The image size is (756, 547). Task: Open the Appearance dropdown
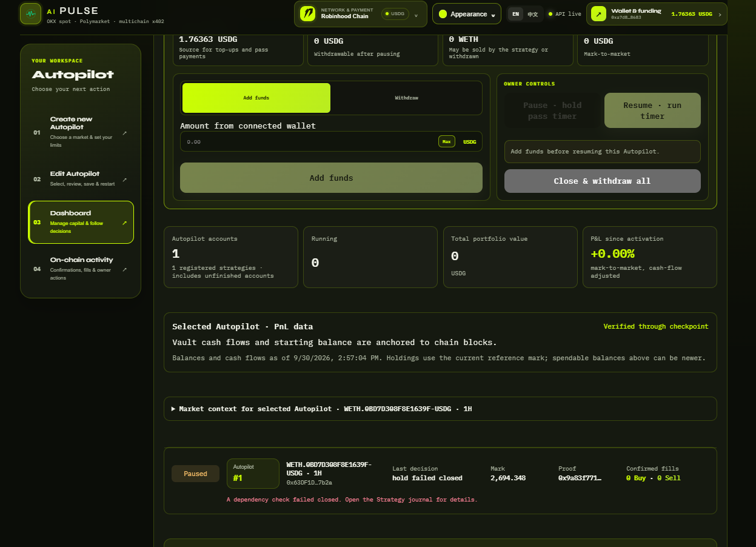click(466, 14)
